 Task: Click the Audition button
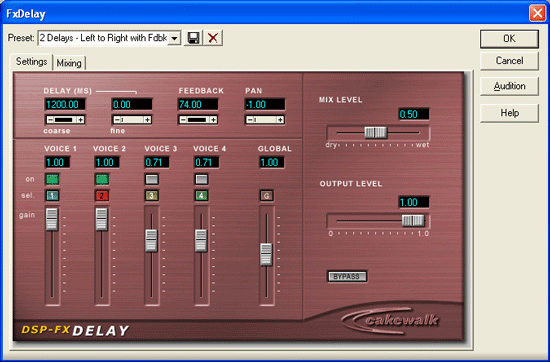509,86
